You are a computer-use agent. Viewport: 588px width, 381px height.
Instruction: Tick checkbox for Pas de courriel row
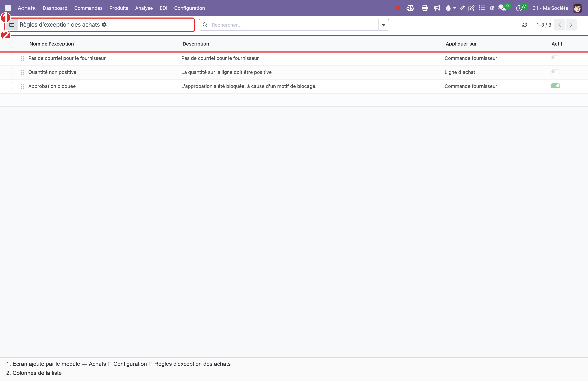pyautogui.click(x=9, y=58)
